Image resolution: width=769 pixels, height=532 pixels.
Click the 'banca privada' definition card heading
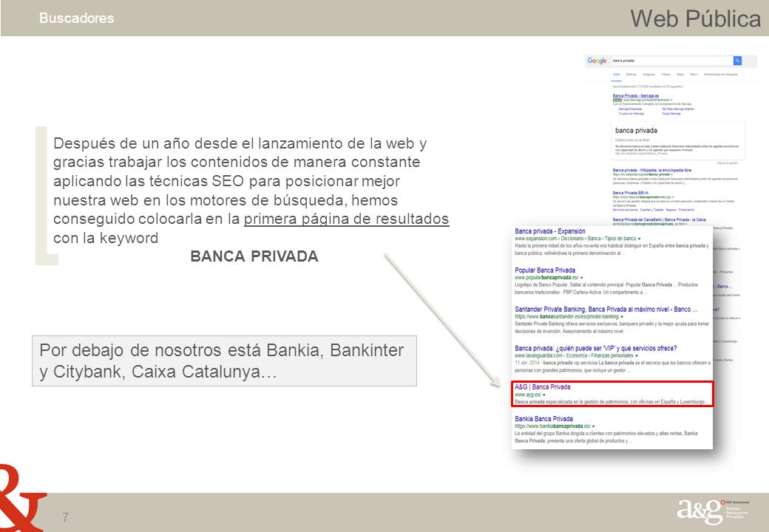click(636, 131)
